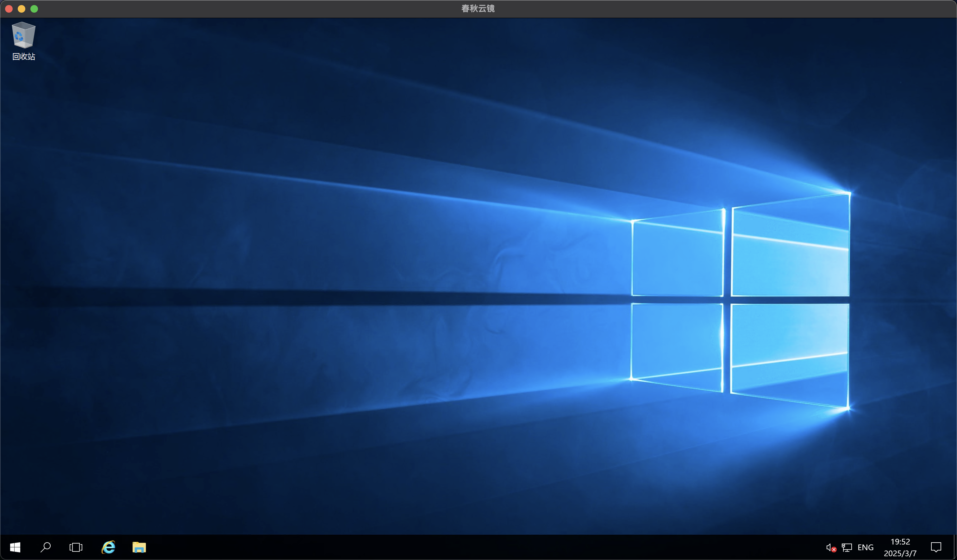Select the Recycle Bin desktop icon
Viewport: 957px width, 560px height.
[x=23, y=35]
